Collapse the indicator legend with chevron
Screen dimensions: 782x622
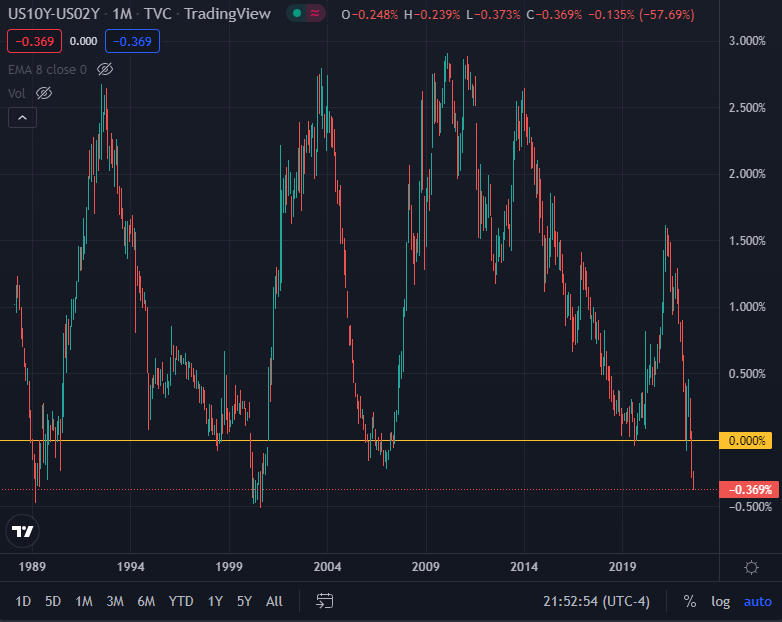(22, 118)
